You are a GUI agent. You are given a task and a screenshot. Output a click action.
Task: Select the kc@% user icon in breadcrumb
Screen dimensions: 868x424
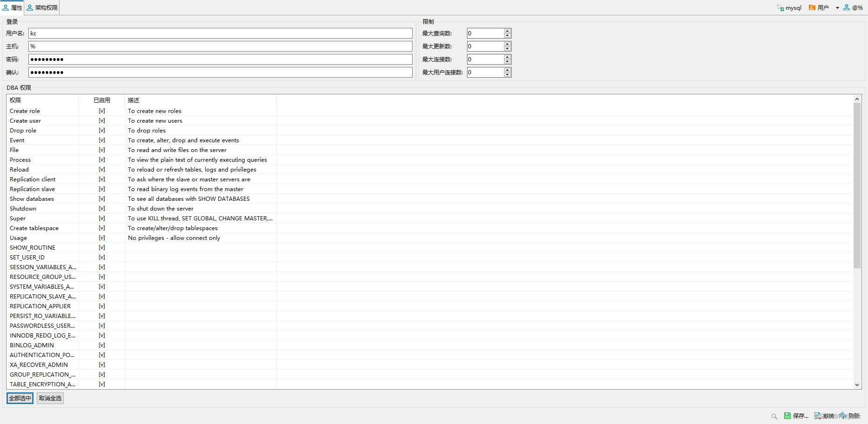[846, 7]
